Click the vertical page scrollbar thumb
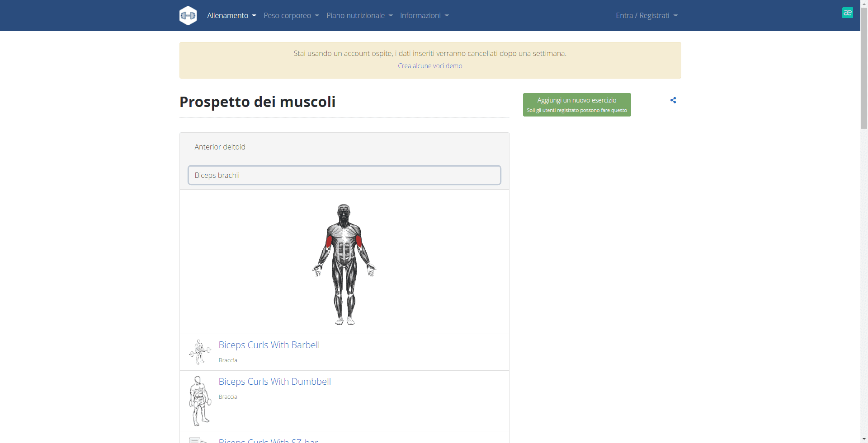The height and width of the screenshot is (443, 868). [x=864, y=68]
